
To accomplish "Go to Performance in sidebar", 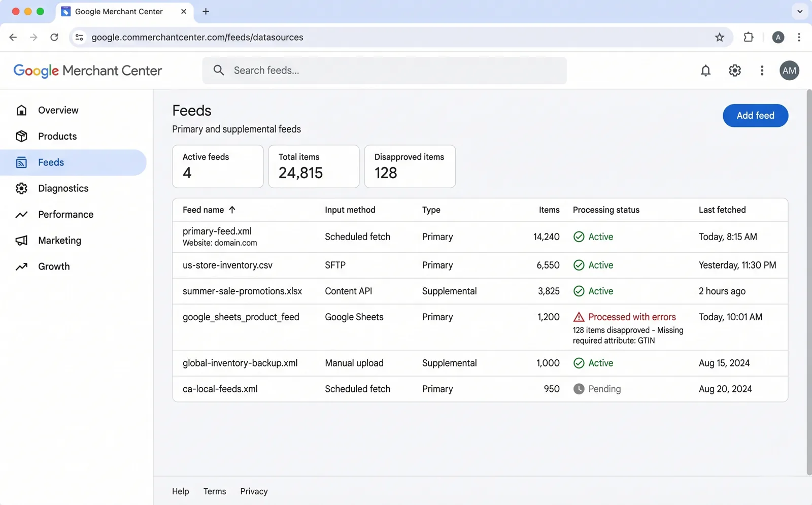I will click(x=74, y=215).
